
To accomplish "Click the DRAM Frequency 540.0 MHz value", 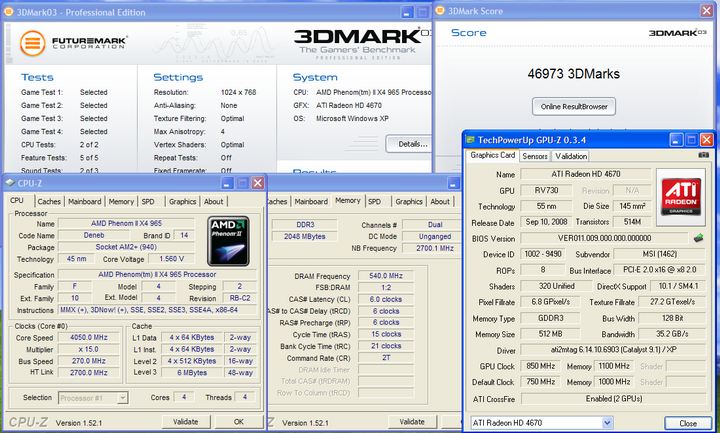I will point(386,276).
